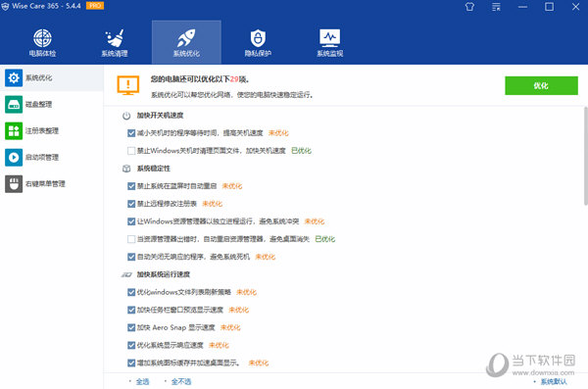Click 未优化 status next to 自动关闭无响应的程序
Image resolution: width=588 pixels, height=389 pixels.
coord(266,257)
